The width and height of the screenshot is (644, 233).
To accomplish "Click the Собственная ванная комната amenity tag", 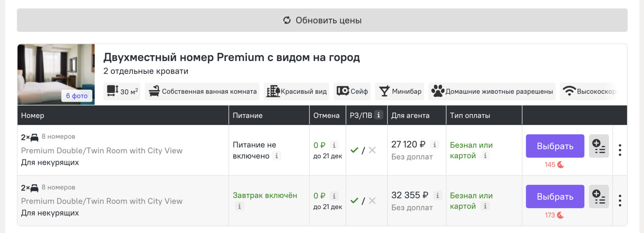I will point(202,92).
